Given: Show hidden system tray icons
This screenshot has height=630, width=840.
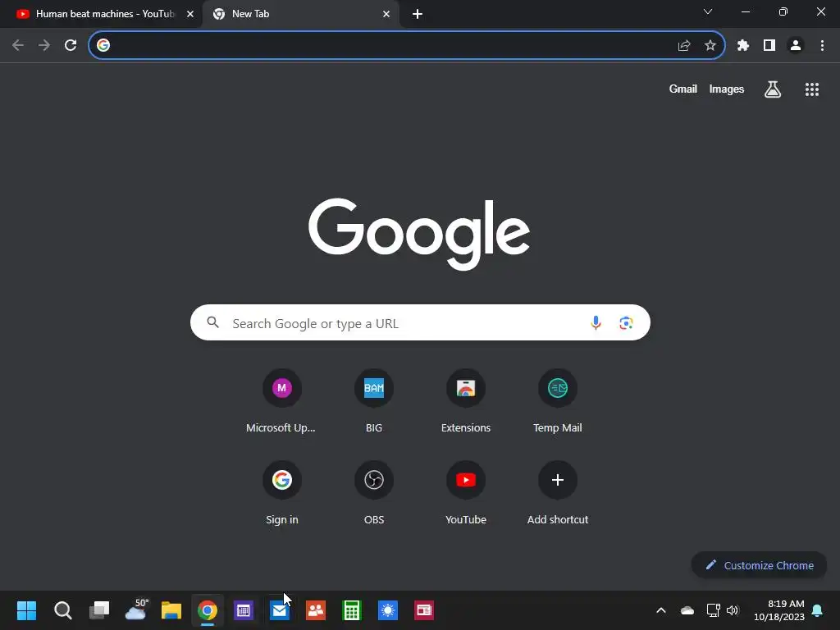Looking at the screenshot, I should 661,610.
